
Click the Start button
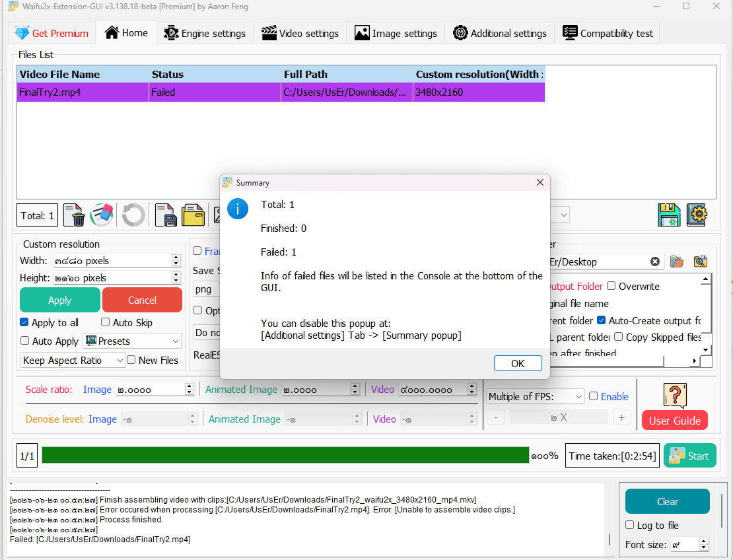point(689,456)
